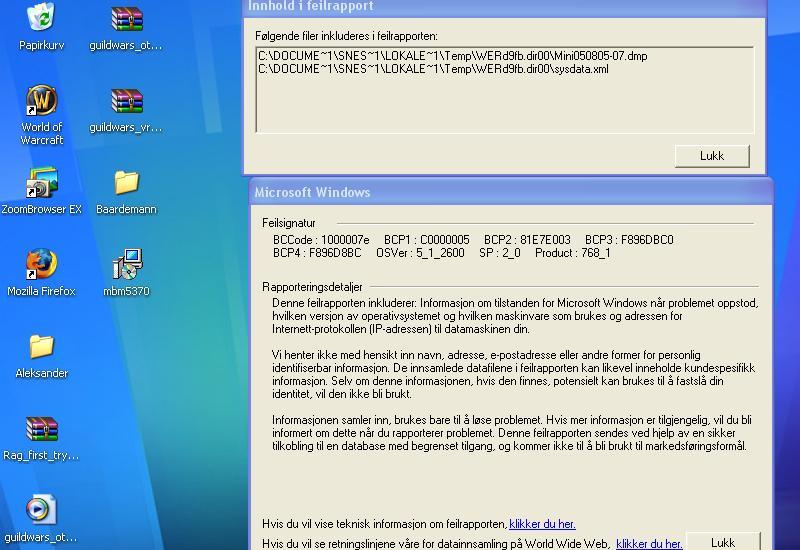The width and height of the screenshot is (800, 550).
Task: Click inside the included files list box
Action: point(505,90)
